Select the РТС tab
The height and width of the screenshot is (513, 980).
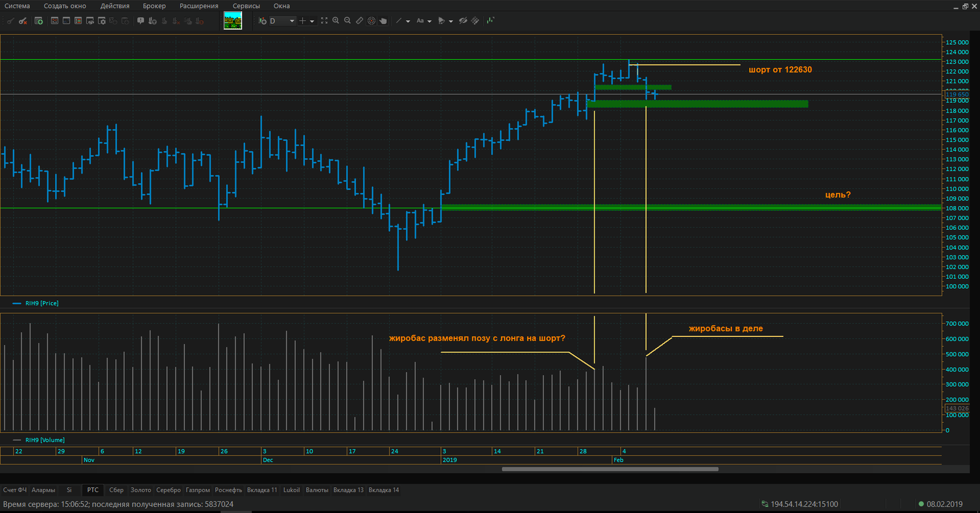92,490
